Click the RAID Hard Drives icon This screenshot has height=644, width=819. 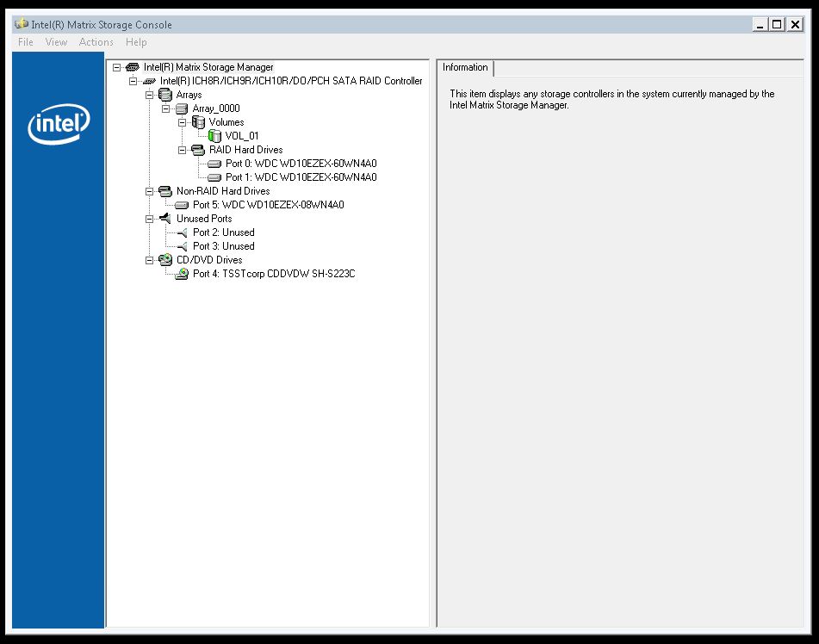[198, 150]
